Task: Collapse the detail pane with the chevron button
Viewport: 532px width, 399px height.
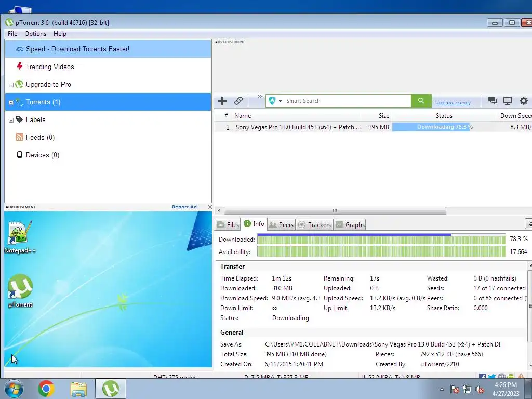Action: (528, 224)
